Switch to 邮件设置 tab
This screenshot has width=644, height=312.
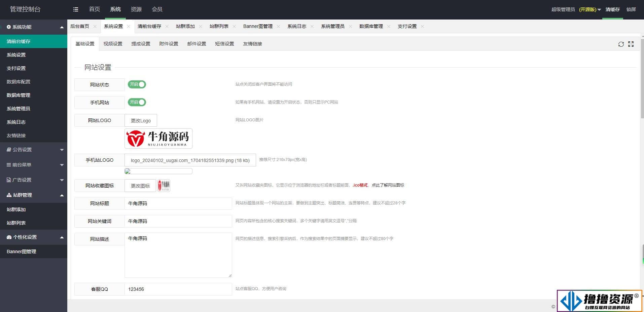(x=196, y=44)
